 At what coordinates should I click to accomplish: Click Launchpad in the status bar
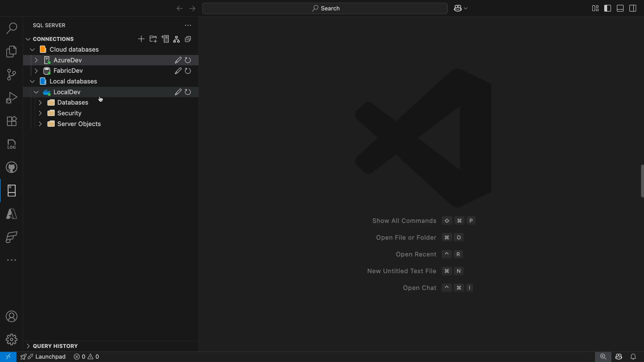click(x=43, y=357)
